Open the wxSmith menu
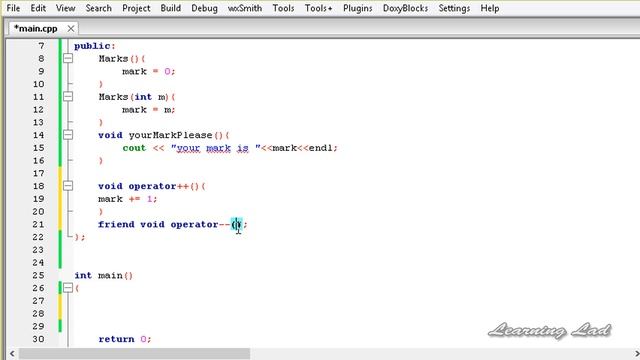 [x=245, y=8]
